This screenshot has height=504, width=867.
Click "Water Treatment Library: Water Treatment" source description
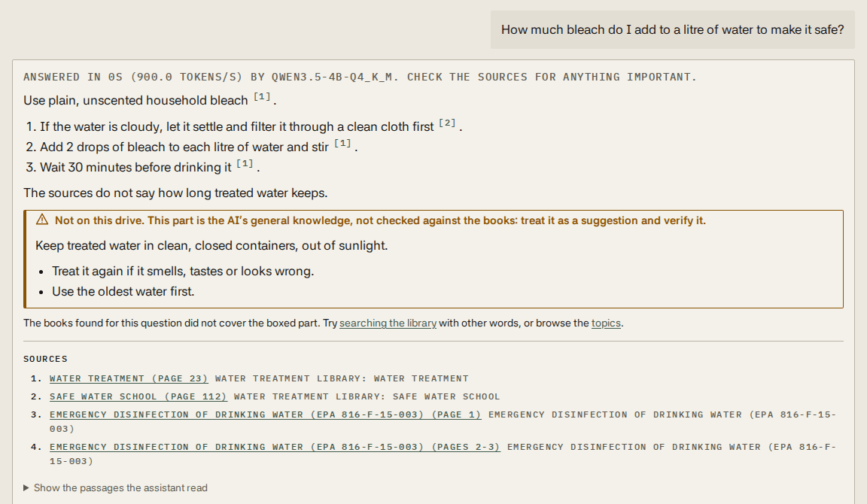(342, 378)
